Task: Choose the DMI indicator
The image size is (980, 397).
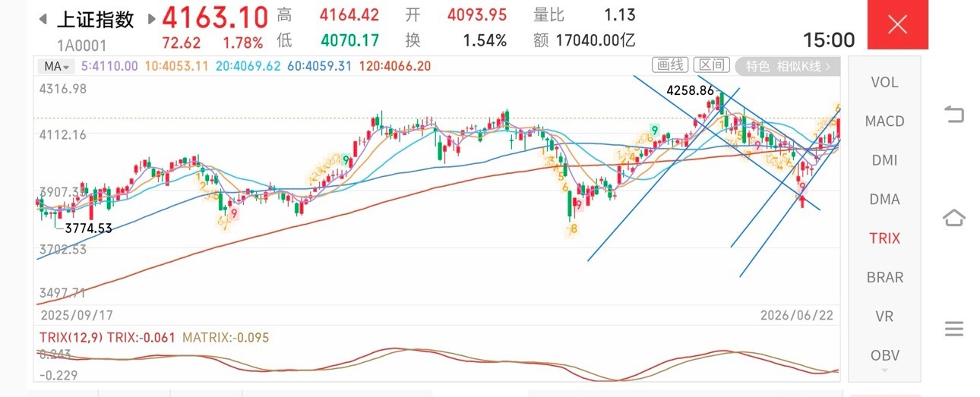Action: (x=884, y=160)
